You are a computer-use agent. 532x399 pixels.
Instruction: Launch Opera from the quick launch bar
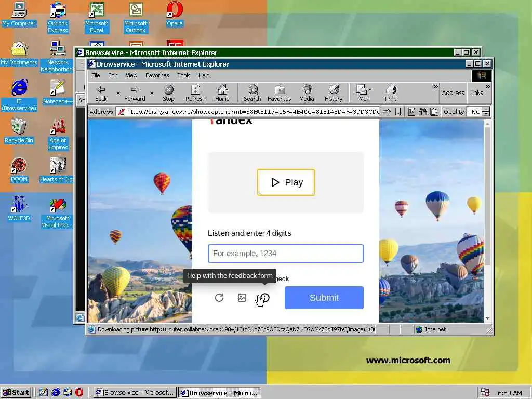79,393
